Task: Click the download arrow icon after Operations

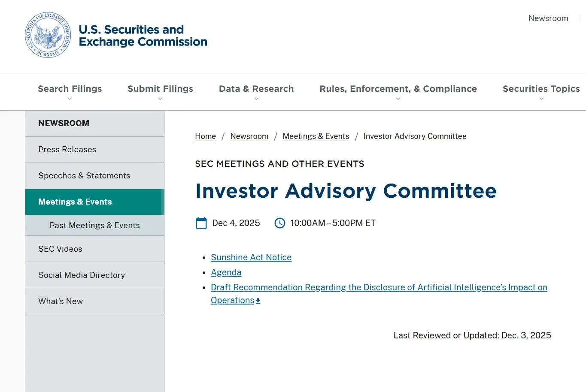Action: pos(258,301)
